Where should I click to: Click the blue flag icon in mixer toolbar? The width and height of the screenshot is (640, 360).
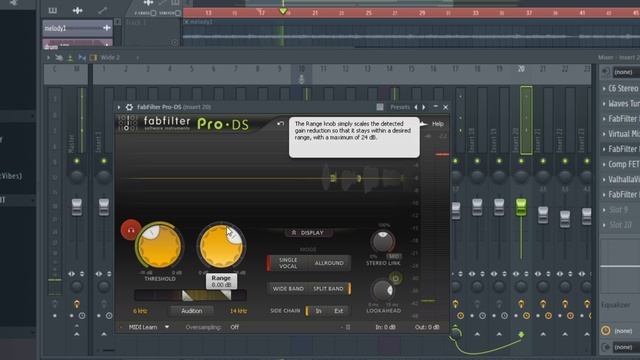tap(82, 58)
